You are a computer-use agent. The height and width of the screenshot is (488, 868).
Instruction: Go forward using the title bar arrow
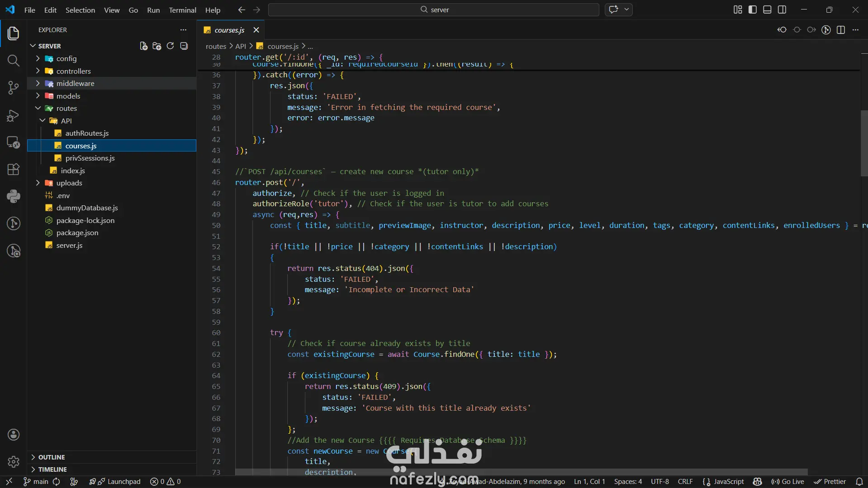coord(256,10)
